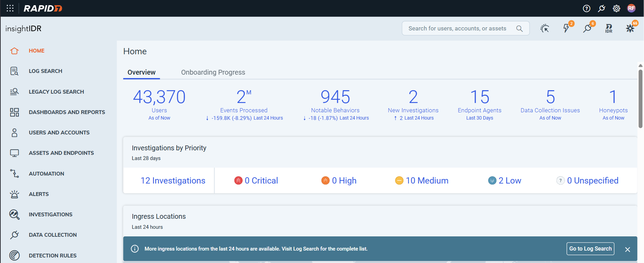Click the scrollbar up arrow
Screen dimensions: 644x263
(x=641, y=65)
